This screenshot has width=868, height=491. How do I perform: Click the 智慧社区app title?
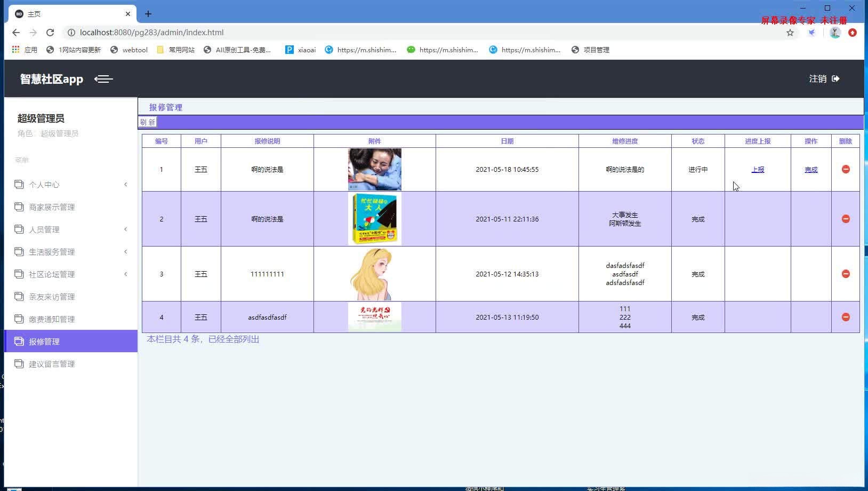pos(52,79)
